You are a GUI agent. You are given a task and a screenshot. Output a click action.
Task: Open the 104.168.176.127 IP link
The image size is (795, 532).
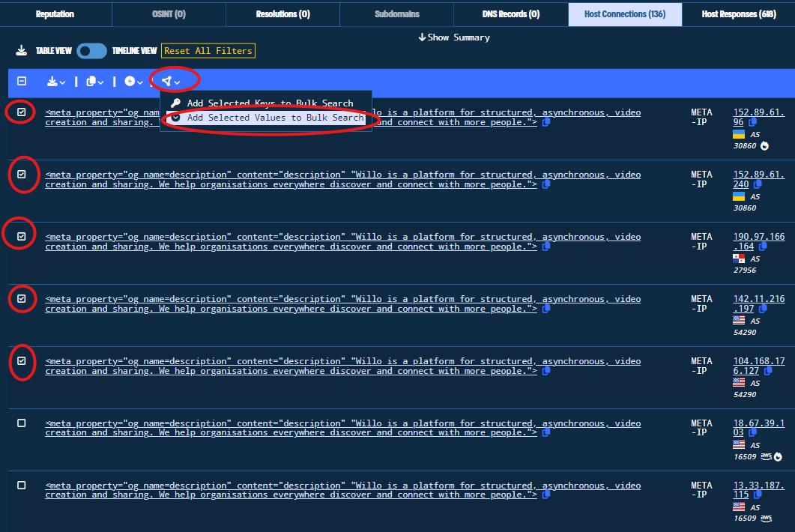[x=758, y=366]
